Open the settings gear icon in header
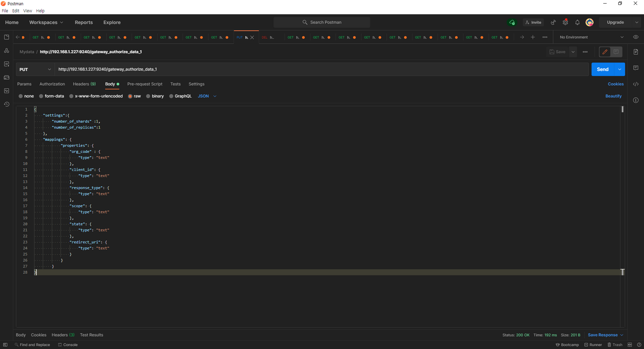644x349 pixels. point(565,23)
